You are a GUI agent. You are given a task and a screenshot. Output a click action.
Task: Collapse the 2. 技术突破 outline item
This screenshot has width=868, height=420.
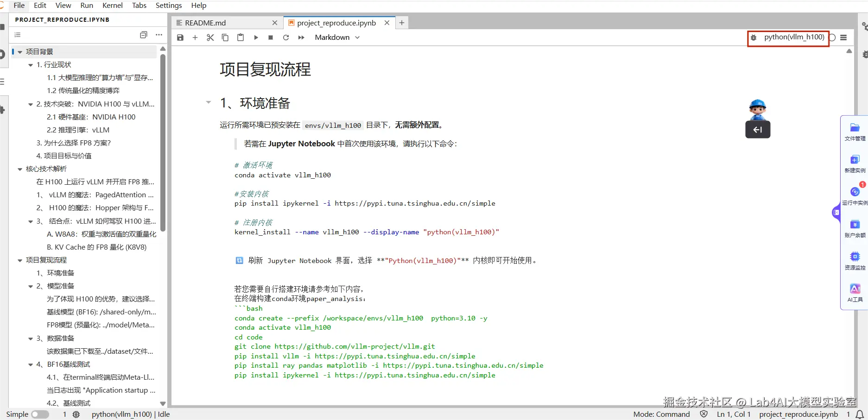[31, 104]
